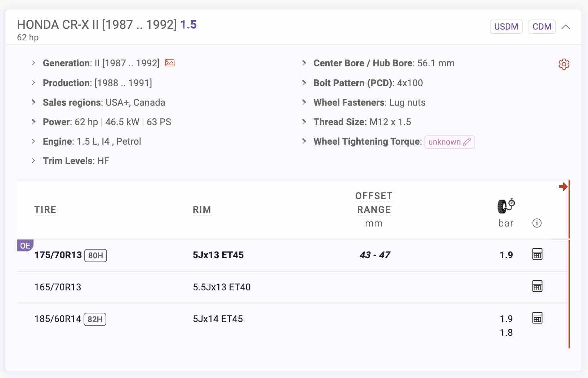Select the USDM market tag

click(x=506, y=27)
